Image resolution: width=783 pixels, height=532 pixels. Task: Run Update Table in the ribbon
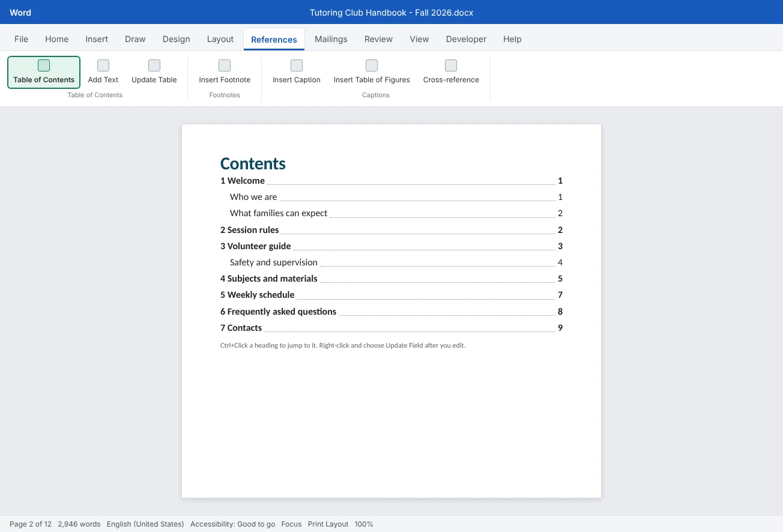point(154,72)
